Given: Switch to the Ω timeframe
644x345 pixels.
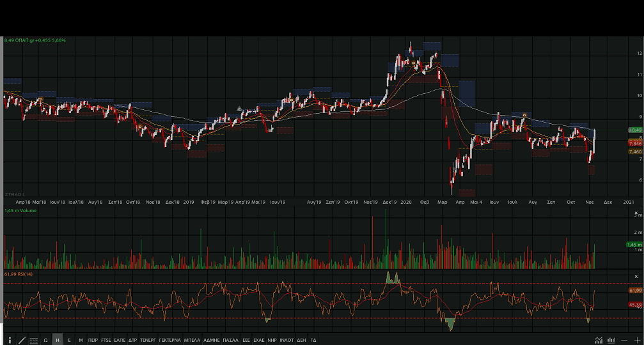Looking at the screenshot, I should 46,340.
